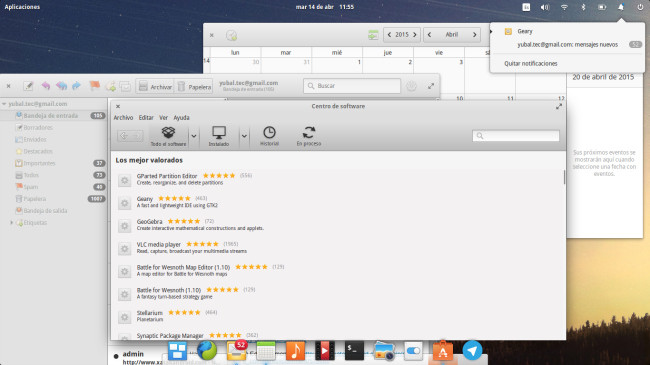The image size is (650, 365).
Task: Open Spam folder
Action: pos(54,187)
